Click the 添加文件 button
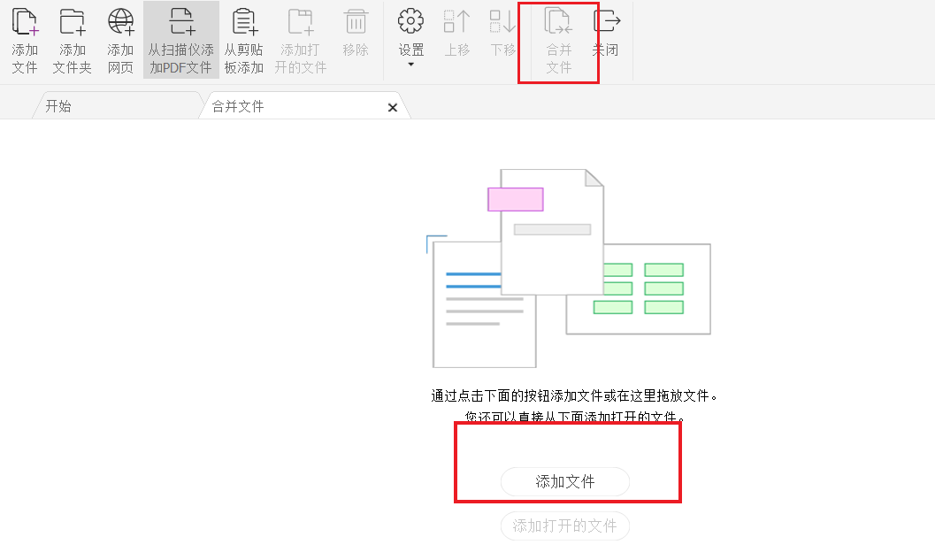Screen dimensions: 935x560 pyautogui.click(x=564, y=481)
